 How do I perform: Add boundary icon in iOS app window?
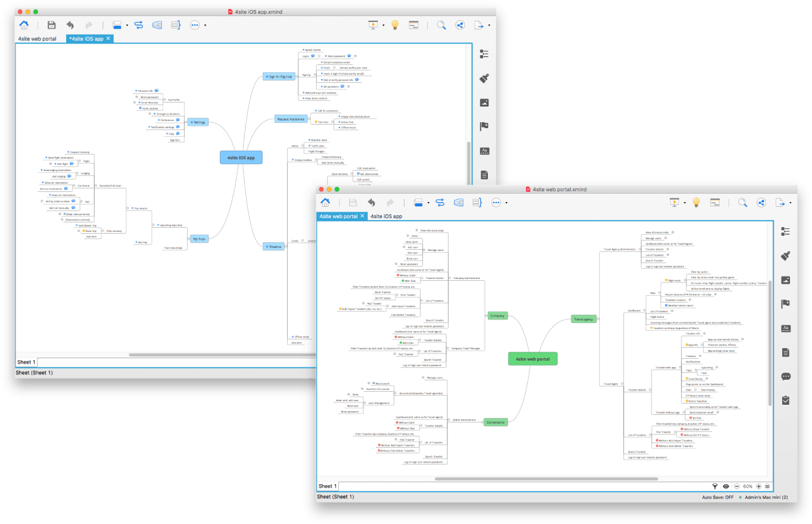pyautogui.click(x=158, y=25)
